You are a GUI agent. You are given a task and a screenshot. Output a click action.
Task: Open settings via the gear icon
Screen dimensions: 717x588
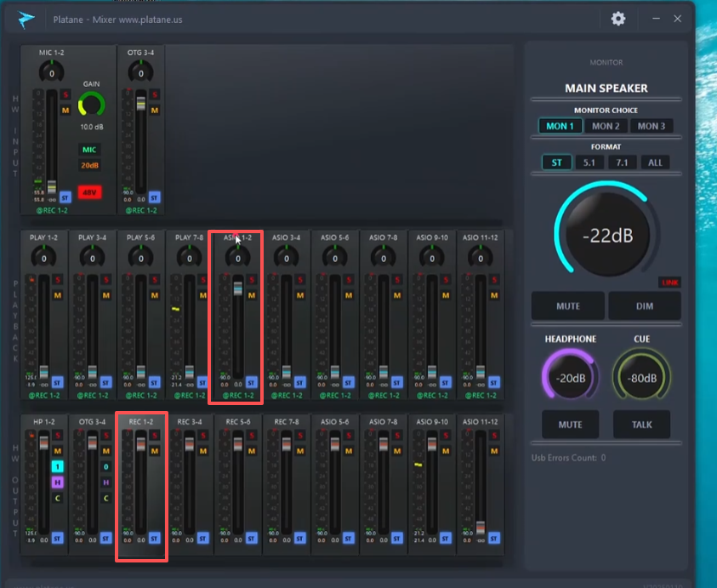pos(618,19)
